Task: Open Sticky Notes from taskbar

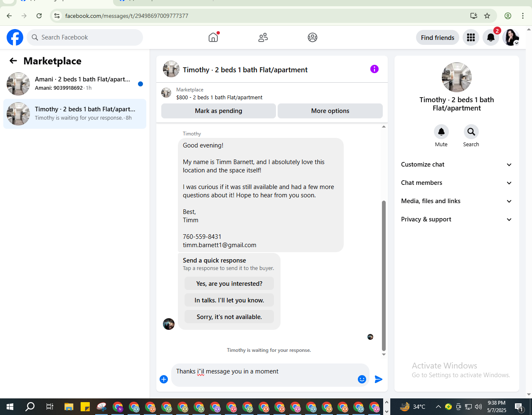Action: pos(85,407)
